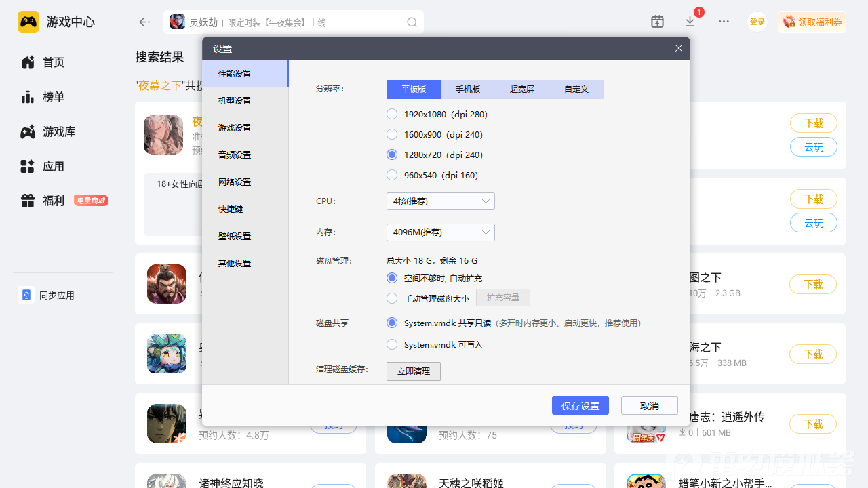
Task: Expand the CPU 4核 dropdown
Action: [x=440, y=201]
